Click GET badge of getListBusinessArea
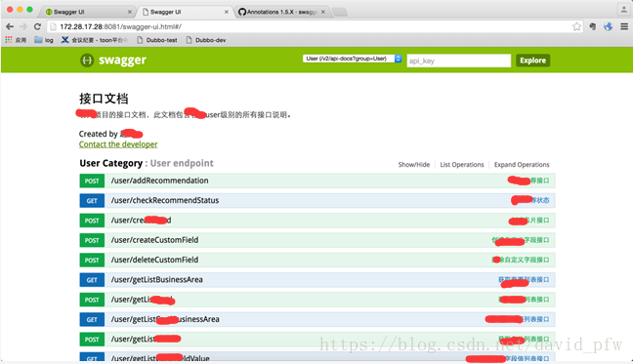This screenshot has height=364, width=633. [x=92, y=280]
